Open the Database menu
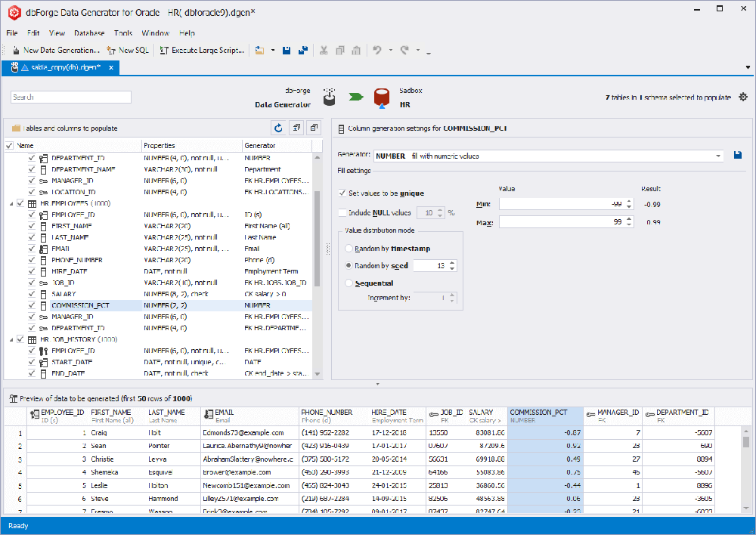756x535 pixels. point(89,32)
